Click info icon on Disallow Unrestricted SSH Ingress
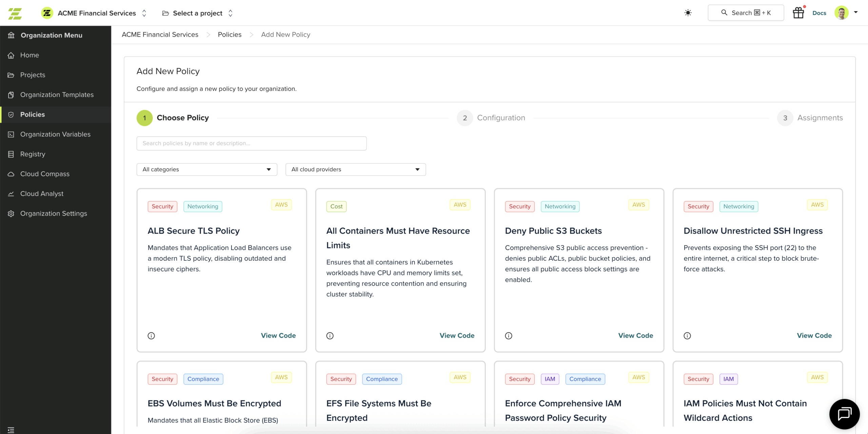The width and height of the screenshot is (868, 434). [x=687, y=336]
